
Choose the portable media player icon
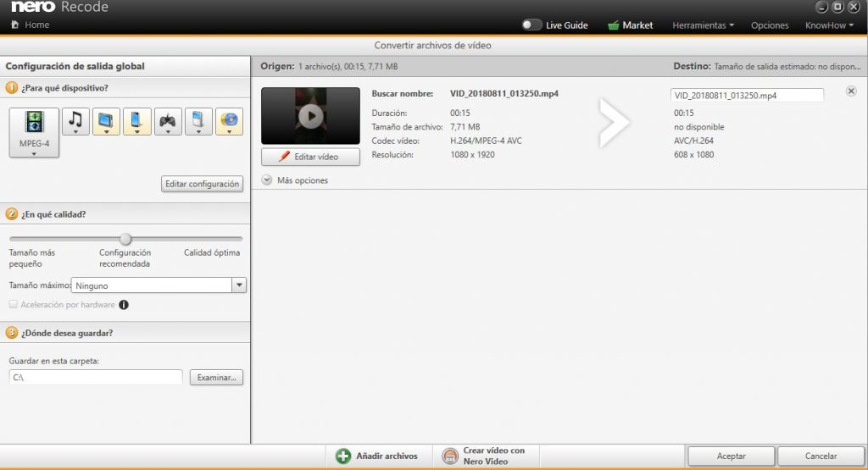tap(198, 122)
